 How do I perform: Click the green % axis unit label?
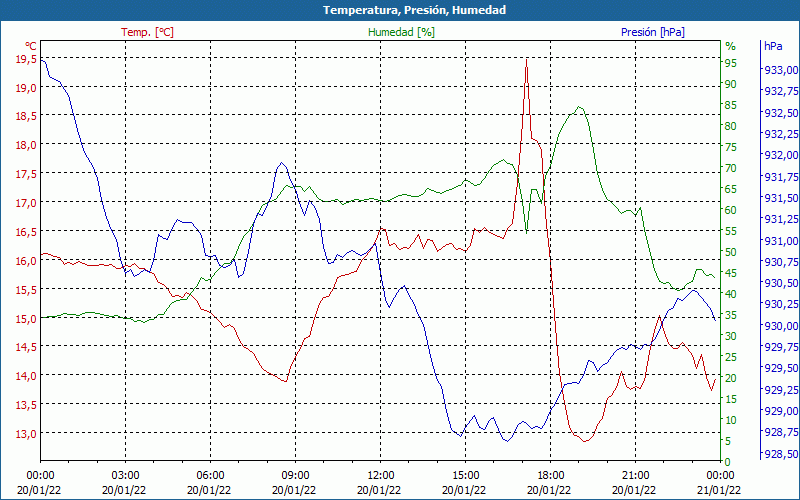[731, 46]
